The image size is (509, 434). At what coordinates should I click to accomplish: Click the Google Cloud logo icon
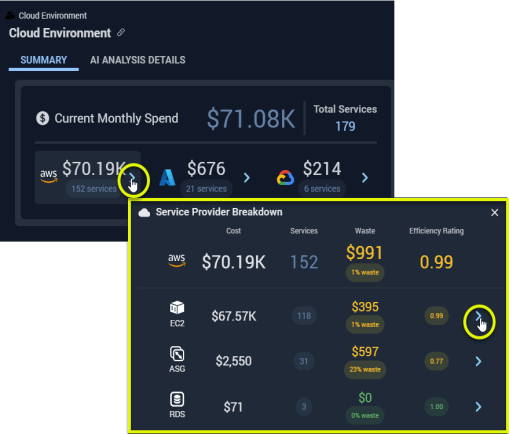coord(285,178)
